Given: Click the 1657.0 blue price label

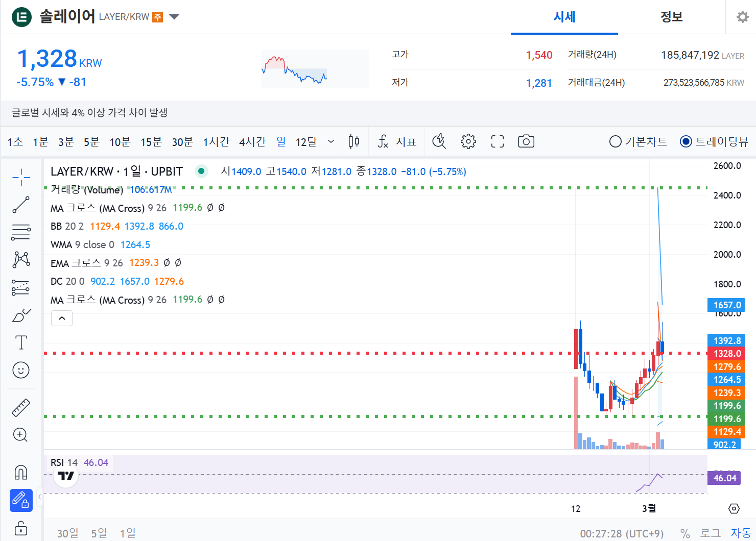Looking at the screenshot, I should coord(726,305).
